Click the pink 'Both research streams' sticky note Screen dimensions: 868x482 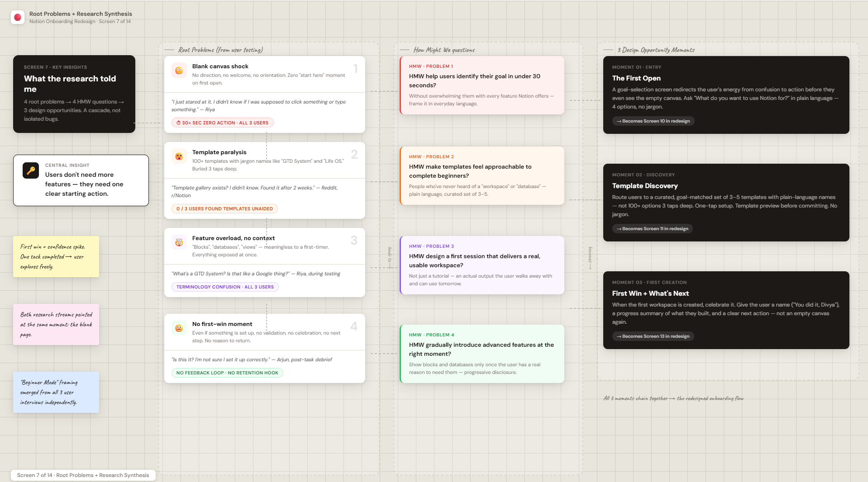(56, 324)
